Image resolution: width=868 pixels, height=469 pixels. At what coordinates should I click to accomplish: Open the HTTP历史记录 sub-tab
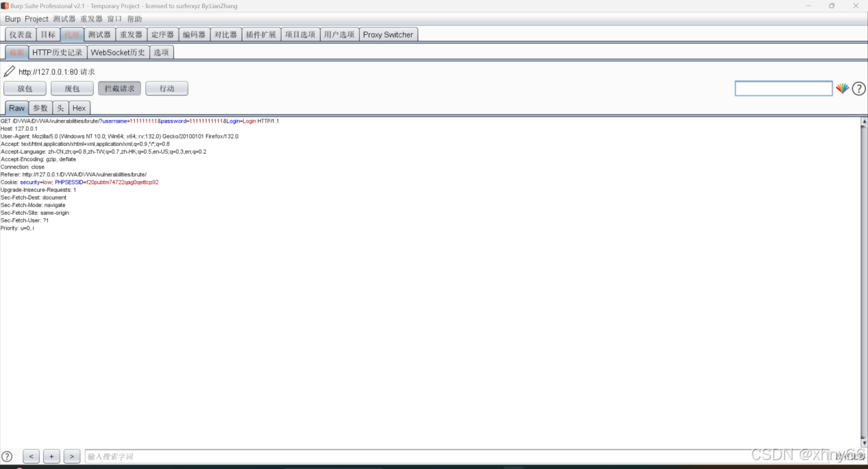(58, 52)
